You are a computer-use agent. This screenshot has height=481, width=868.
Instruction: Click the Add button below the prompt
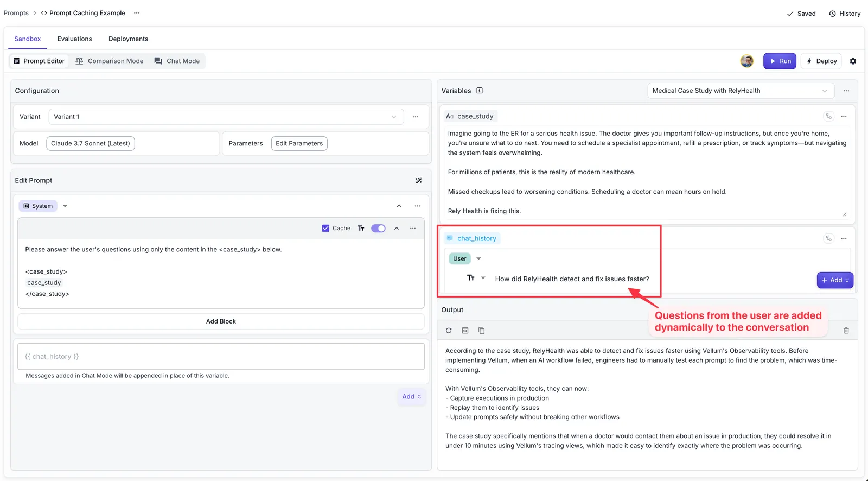click(x=412, y=397)
